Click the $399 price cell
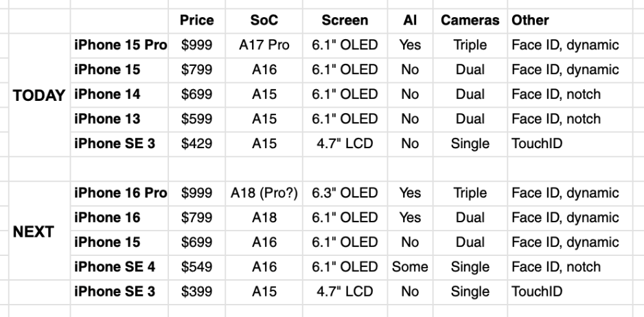This screenshot has width=644, height=317. [x=196, y=292]
